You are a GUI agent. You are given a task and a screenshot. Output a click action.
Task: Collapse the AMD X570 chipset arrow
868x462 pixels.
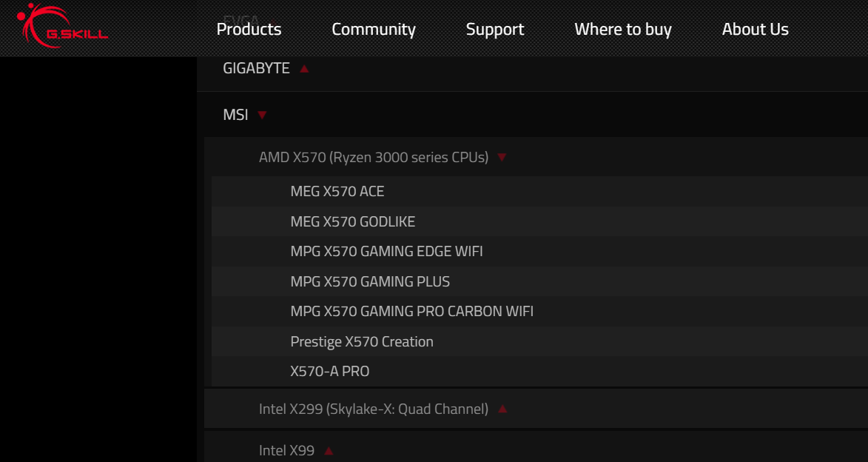502,157
